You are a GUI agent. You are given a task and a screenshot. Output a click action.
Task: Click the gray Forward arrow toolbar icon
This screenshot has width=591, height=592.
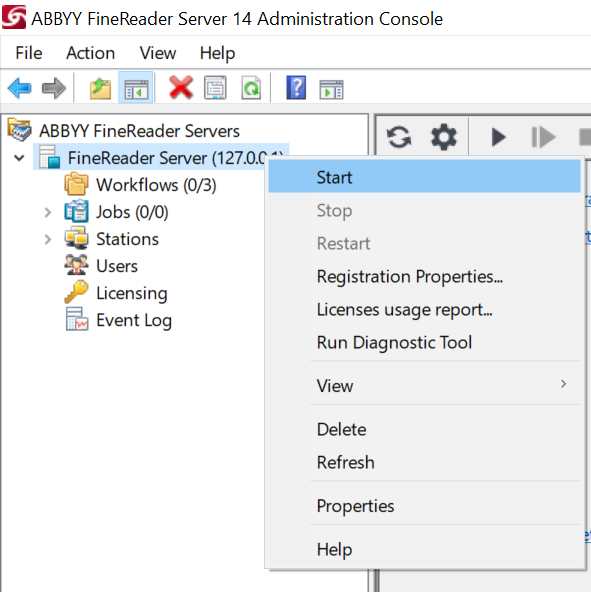54,88
